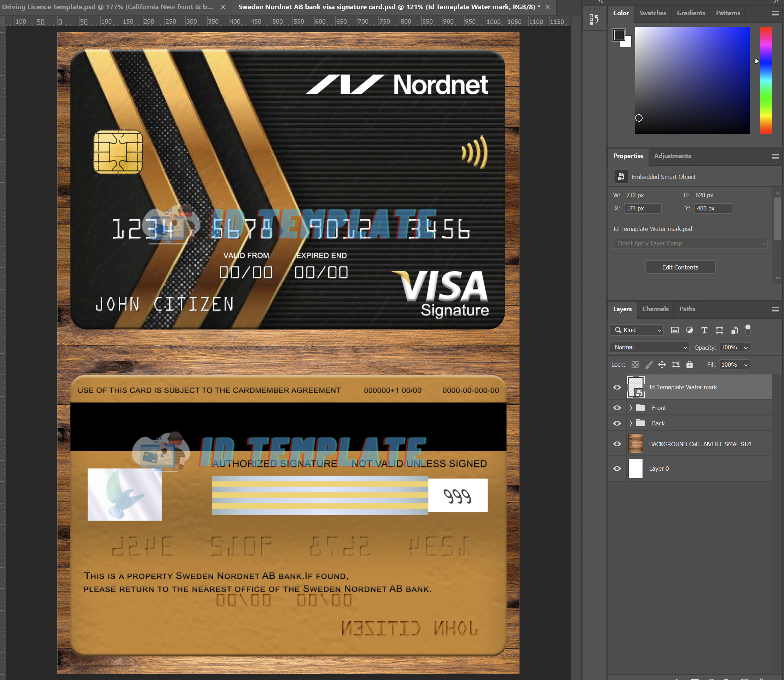Image resolution: width=784 pixels, height=680 pixels.
Task: Click the foreground color swatch
Action: click(x=619, y=35)
